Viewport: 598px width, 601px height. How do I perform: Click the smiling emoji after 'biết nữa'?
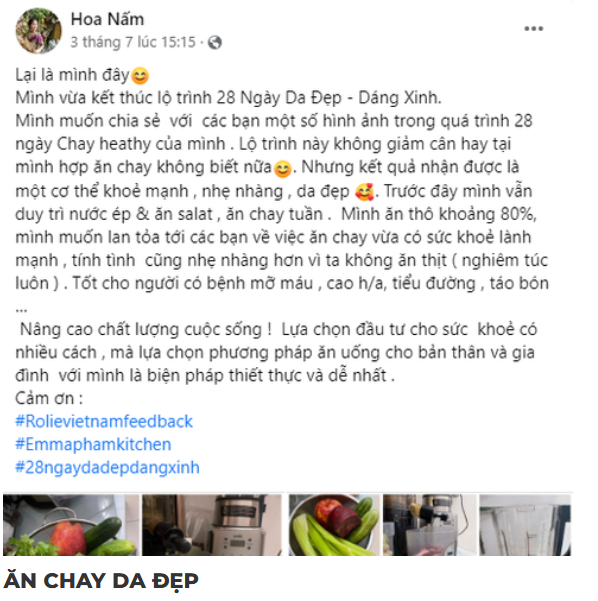click(283, 169)
